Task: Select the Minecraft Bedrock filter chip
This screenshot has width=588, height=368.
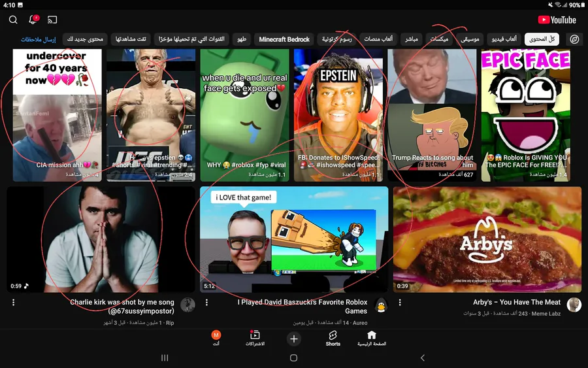Action: click(x=284, y=39)
